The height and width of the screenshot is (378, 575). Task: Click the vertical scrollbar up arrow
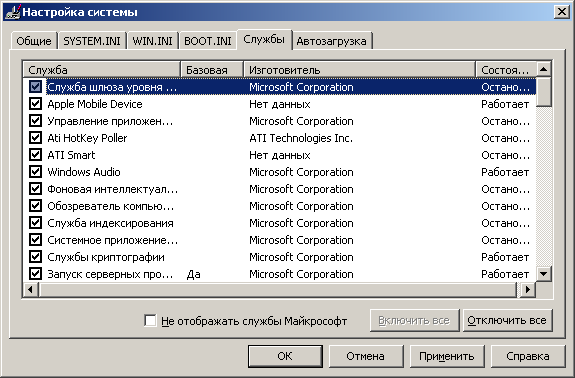pos(543,69)
